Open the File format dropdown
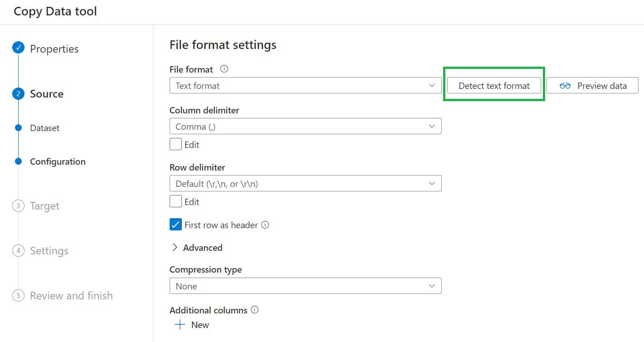The height and width of the screenshot is (342, 644). click(x=305, y=85)
